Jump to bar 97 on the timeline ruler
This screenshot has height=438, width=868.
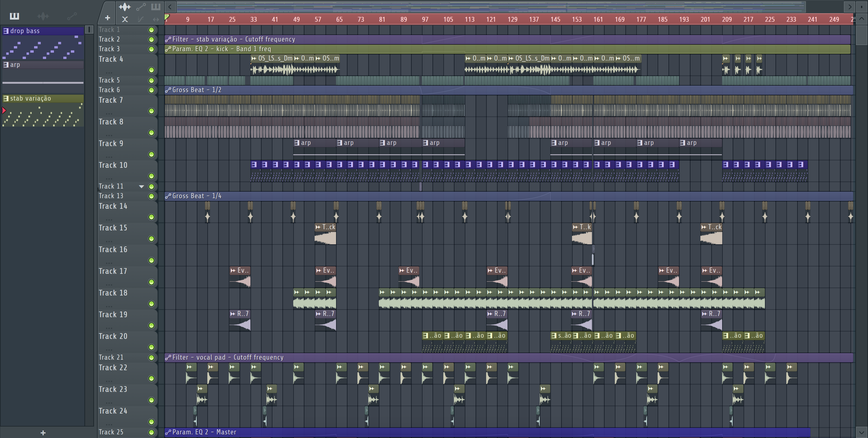[425, 20]
